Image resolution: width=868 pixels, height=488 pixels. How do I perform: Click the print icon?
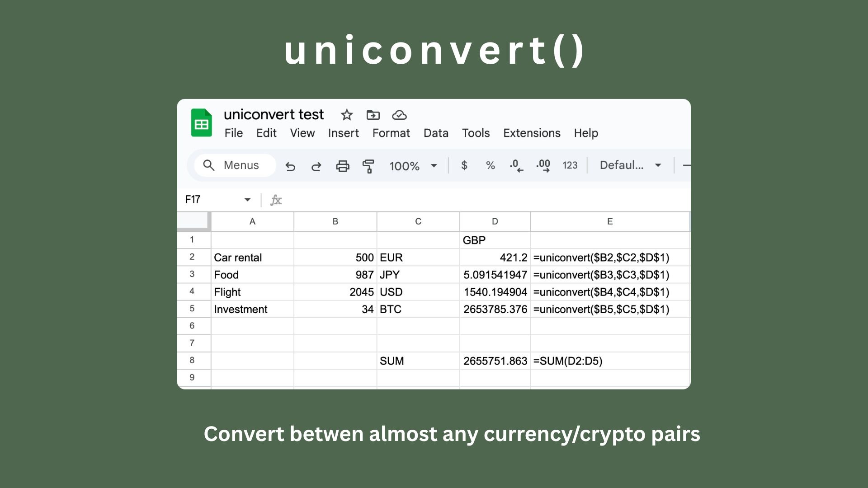[343, 166]
